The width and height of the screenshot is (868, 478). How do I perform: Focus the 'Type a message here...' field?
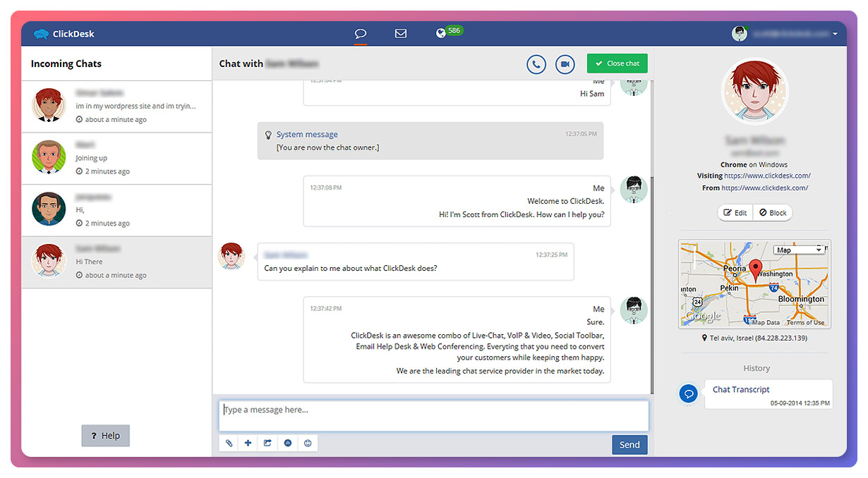point(433,416)
